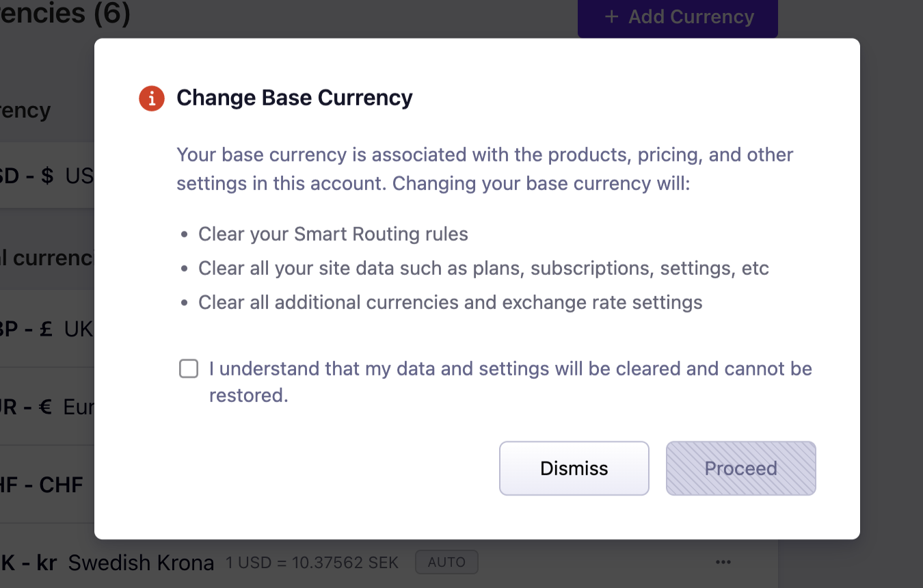Open three-dot menu for Swedish Krona row
Viewport: 923px width, 588px height.
[x=723, y=562]
